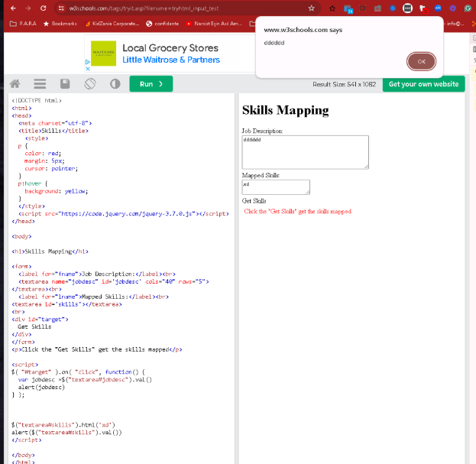This screenshot has width=476, height=464.
Task: Click the background: yellow CSS line
Action: [57, 191]
